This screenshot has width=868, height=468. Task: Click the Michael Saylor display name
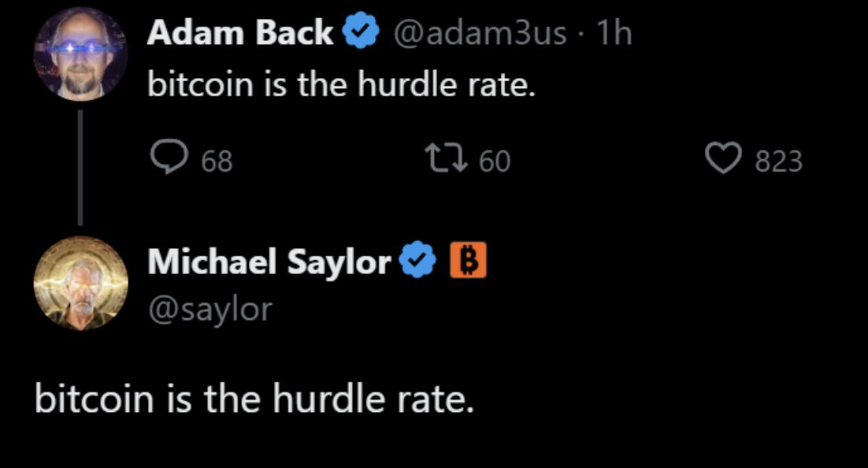[269, 262]
